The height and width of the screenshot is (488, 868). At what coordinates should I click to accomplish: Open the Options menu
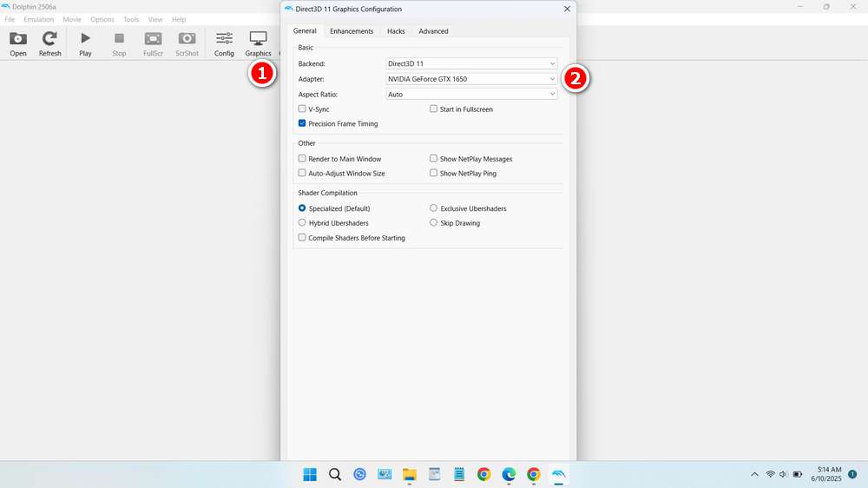pyautogui.click(x=102, y=19)
